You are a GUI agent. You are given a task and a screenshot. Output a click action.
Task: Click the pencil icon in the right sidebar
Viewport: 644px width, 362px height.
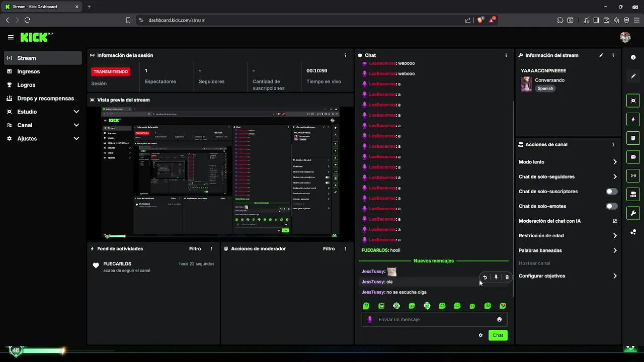[633, 76]
